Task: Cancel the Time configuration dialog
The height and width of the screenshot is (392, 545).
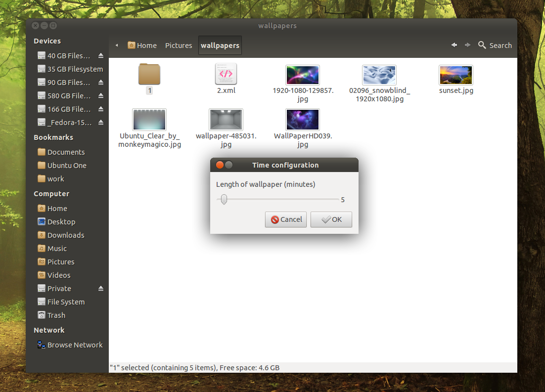Action: [285, 219]
